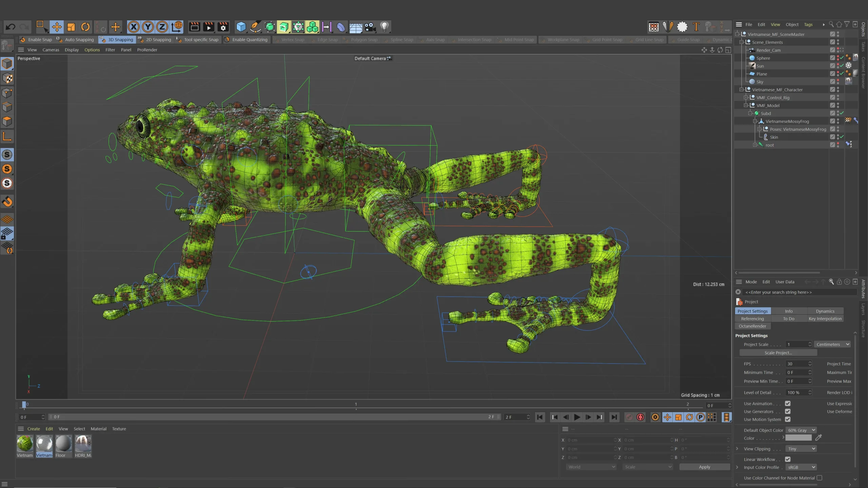The image size is (868, 488).
Task: Collapse Vietnamese_MF_SceneMaster tree node
Action: click(737, 34)
